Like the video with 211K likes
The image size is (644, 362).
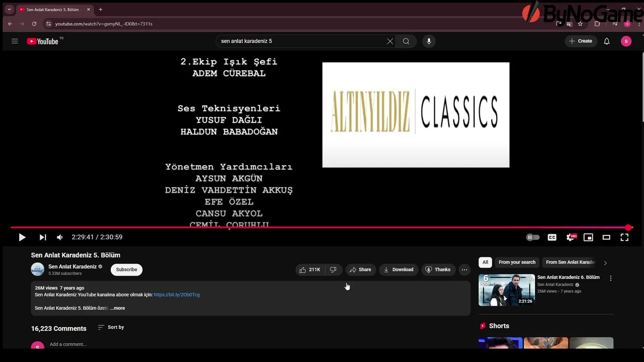[x=310, y=270]
